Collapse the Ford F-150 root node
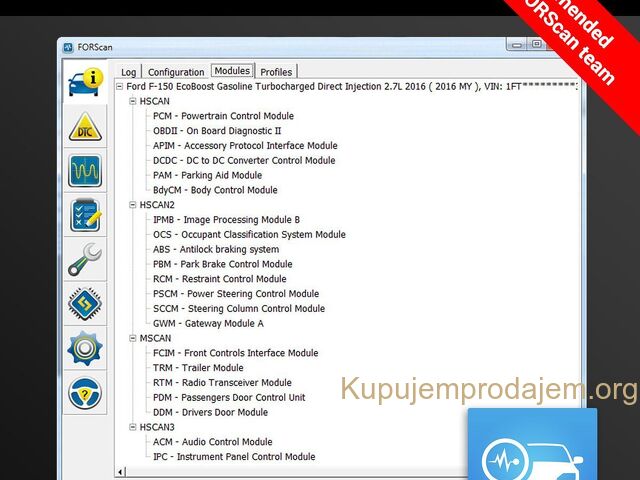 pyautogui.click(x=121, y=86)
